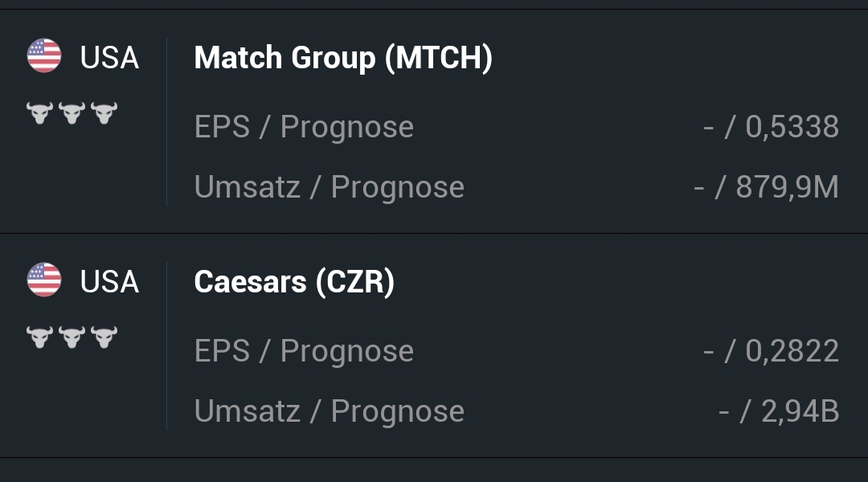Click the EPS forecast value 0,2822
Image resolution: width=868 pixels, height=482 pixels.
[x=792, y=351]
